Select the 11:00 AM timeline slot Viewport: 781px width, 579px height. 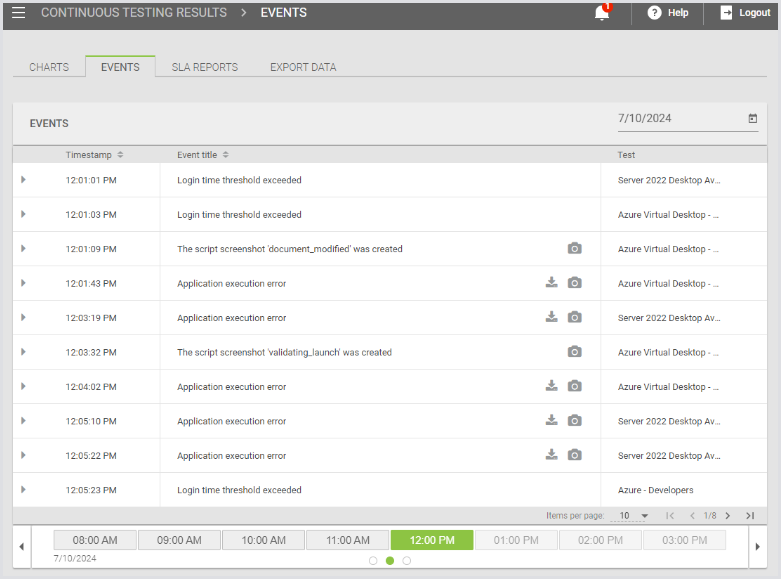tap(347, 540)
